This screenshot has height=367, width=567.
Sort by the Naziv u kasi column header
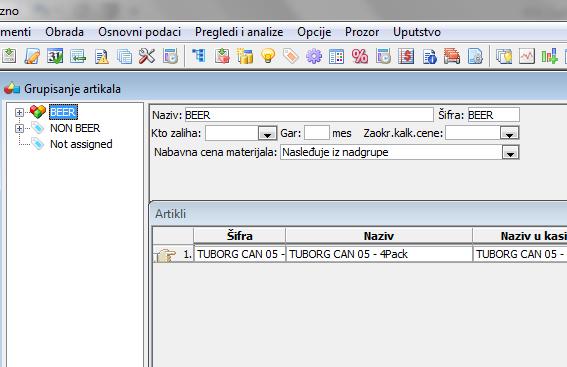[x=520, y=236]
